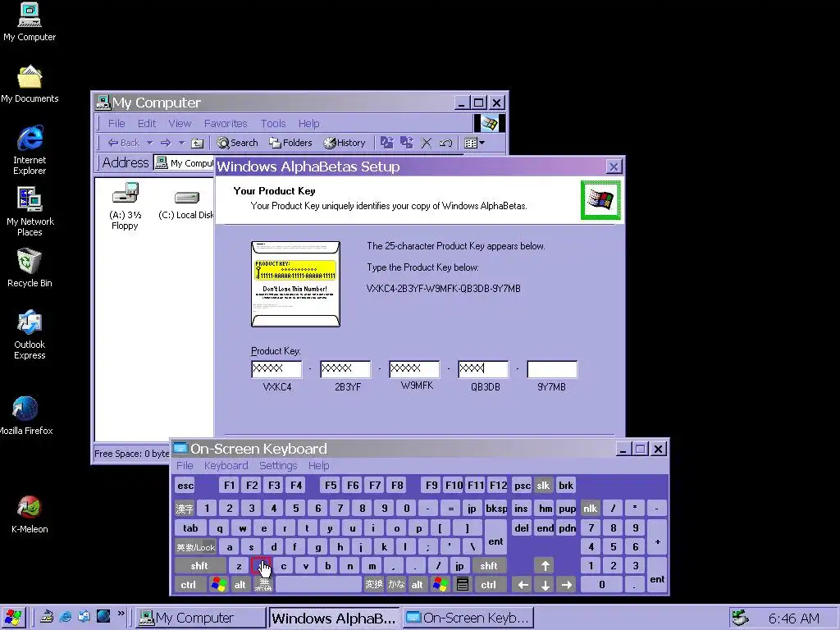
Task: Click the left arrow key on On-Screen Keyboard
Action: (x=523, y=584)
